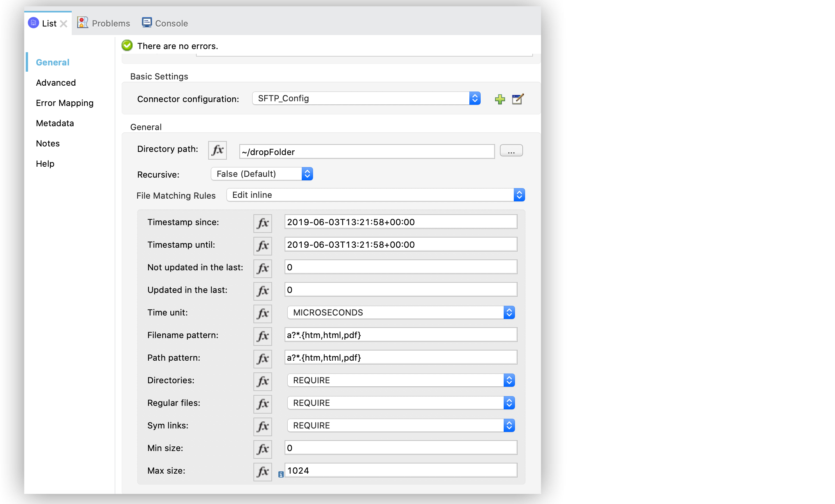This screenshot has width=835, height=504.
Task: Expand the Time unit dropdown options
Action: [x=510, y=312]
